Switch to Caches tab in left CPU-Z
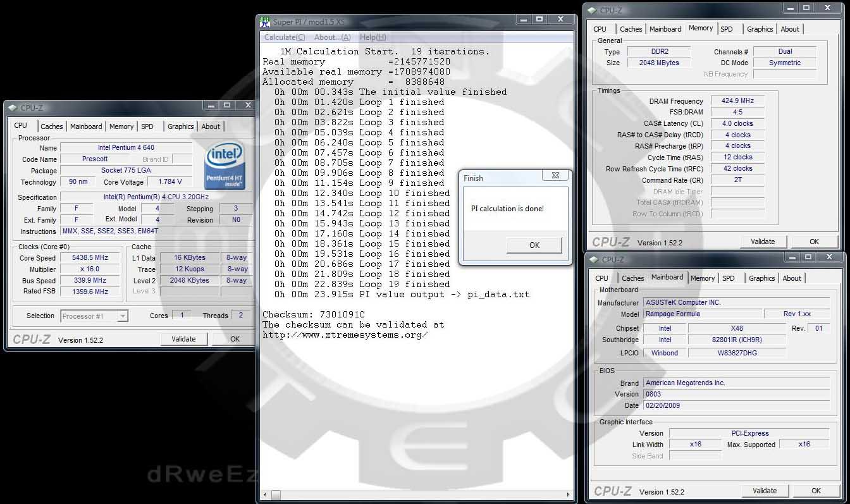This screenshot has height=504, width=850. coord(52,126)
